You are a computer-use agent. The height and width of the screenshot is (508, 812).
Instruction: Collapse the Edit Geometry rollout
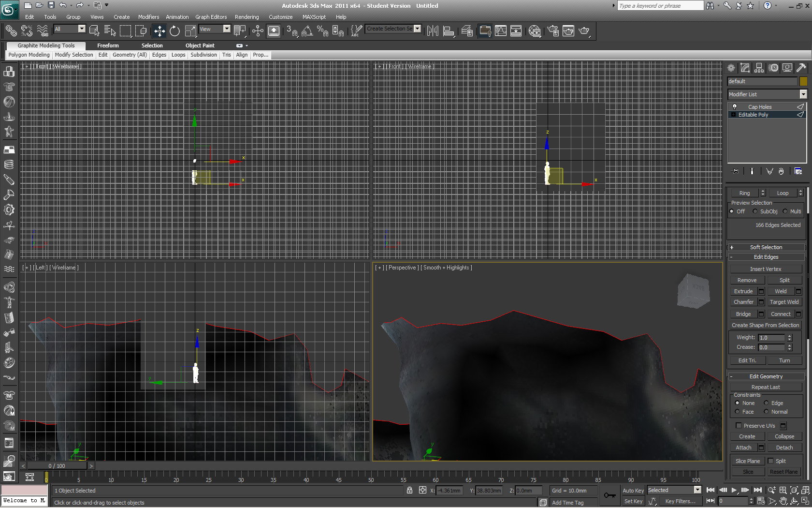[x=766, y=376]
